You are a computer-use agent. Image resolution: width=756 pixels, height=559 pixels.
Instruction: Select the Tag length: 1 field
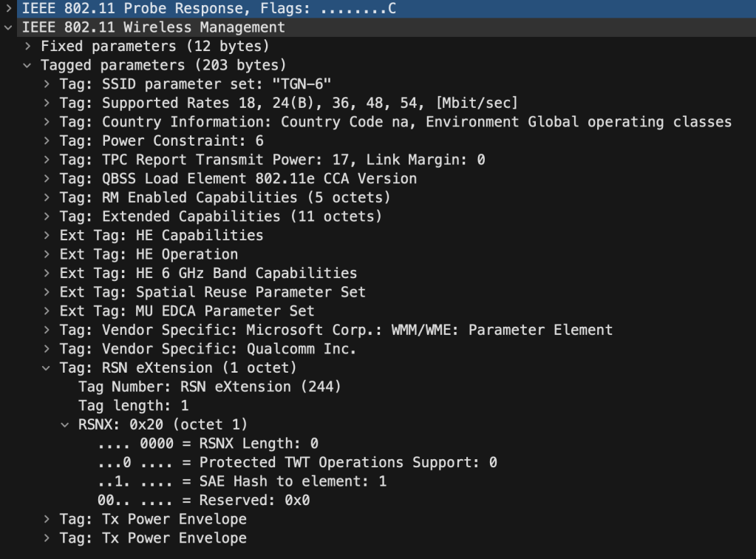[133, 405]
